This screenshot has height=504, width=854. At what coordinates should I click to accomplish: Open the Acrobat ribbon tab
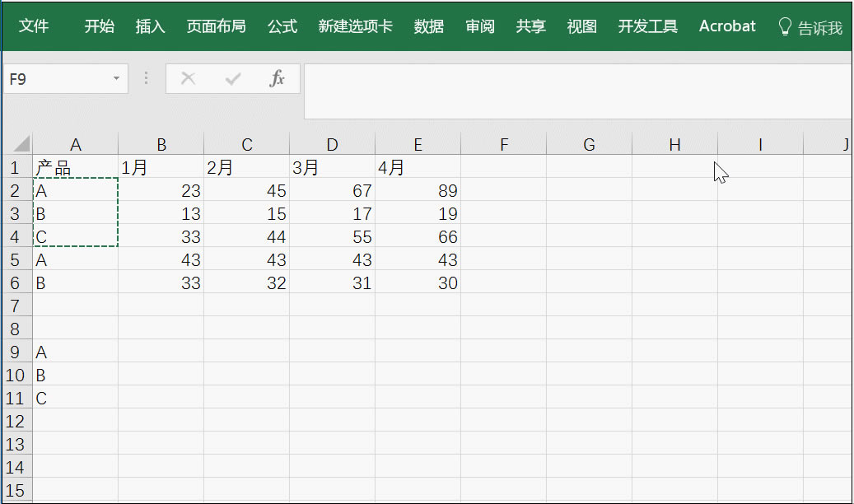tap(727, 26)
